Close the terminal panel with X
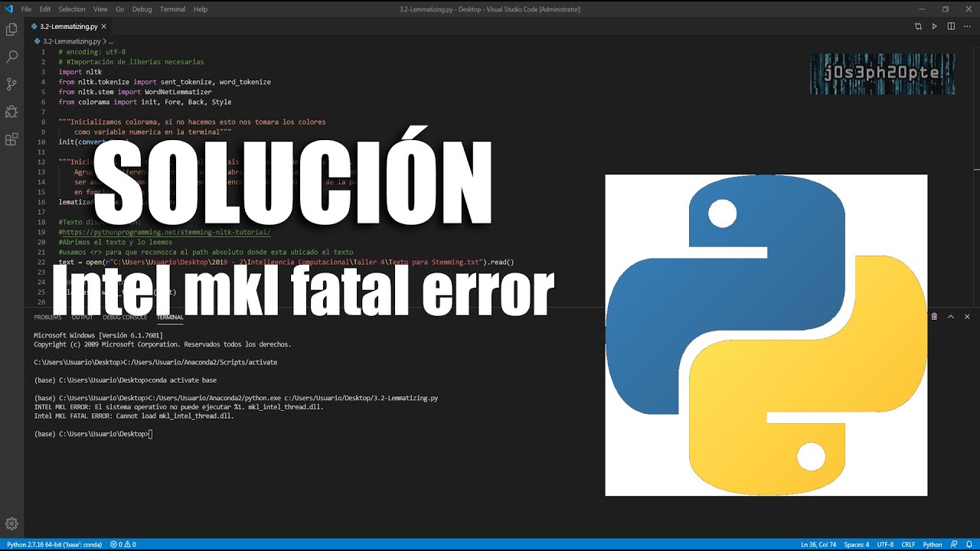Screen dimensions: 980x551 [967, 317]
